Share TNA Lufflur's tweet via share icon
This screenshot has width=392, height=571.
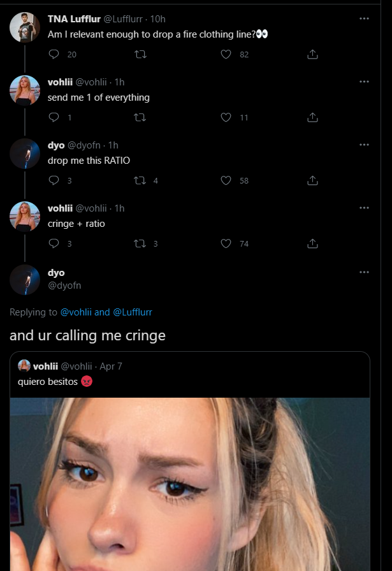point(312,55)
